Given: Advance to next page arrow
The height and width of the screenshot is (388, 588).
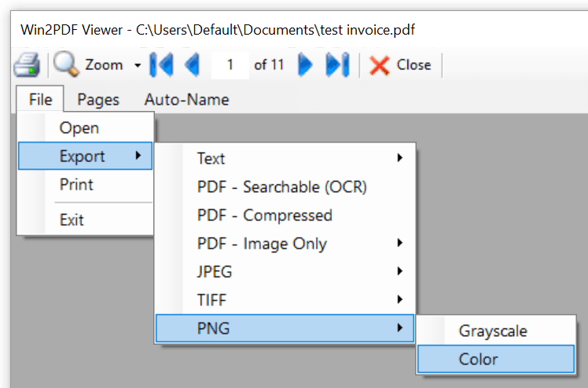Looking at the screenshot, I should [x=306, y=65].
